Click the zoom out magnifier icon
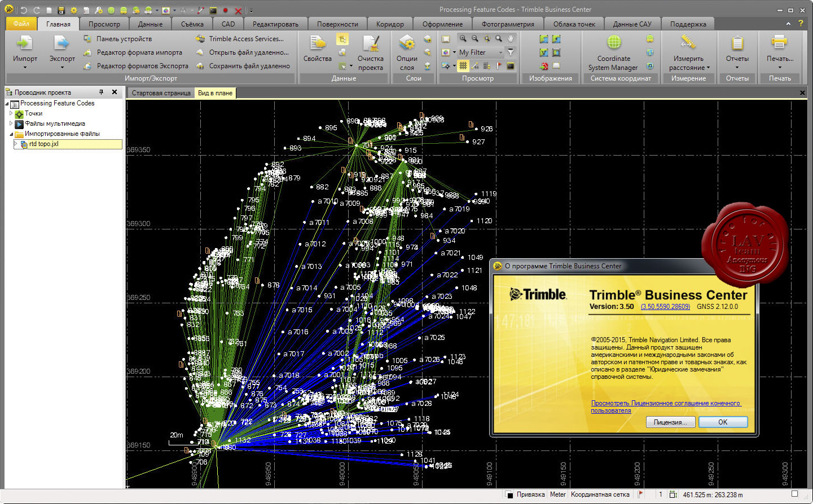Screen dimensions: 813x504 [474, 38]
